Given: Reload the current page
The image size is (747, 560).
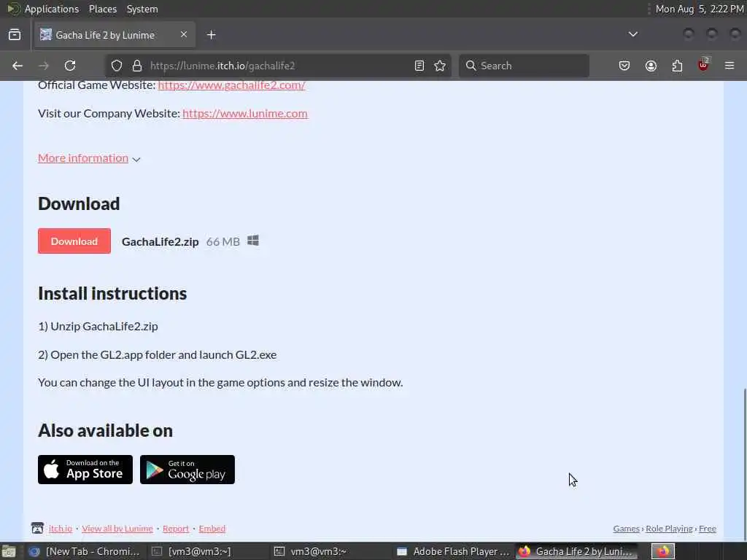Looking at the screenshot, I should click(x=70, y=66).
